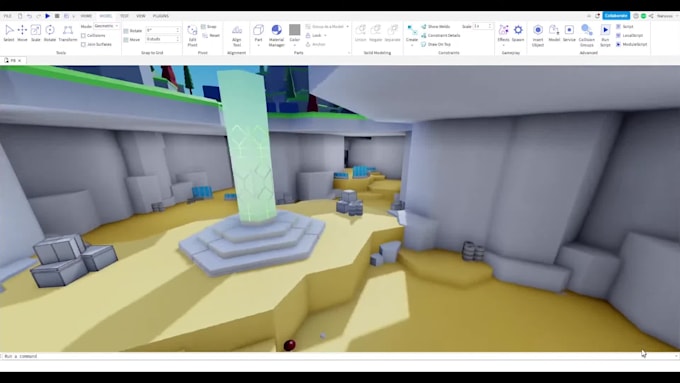The image size is (680, 383).
Task: Switch to the HOME ribbon tab
Action: pos(86,16)
